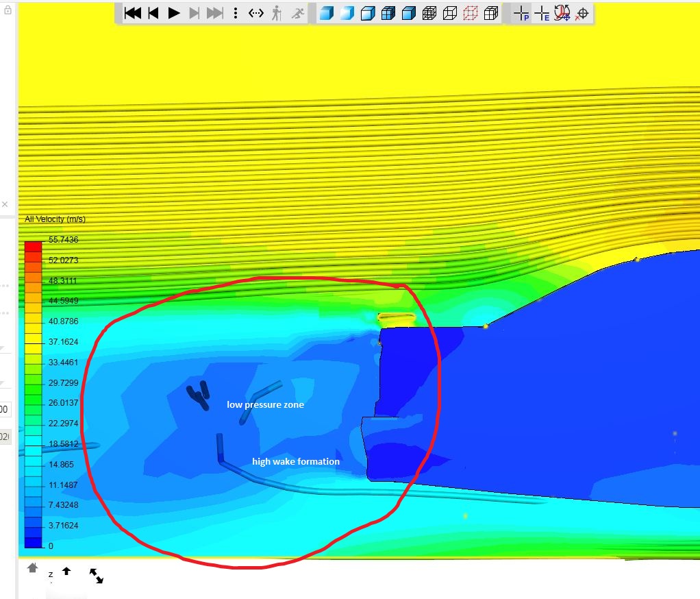Click the crosshair P probe icon

tap(521, 14)
